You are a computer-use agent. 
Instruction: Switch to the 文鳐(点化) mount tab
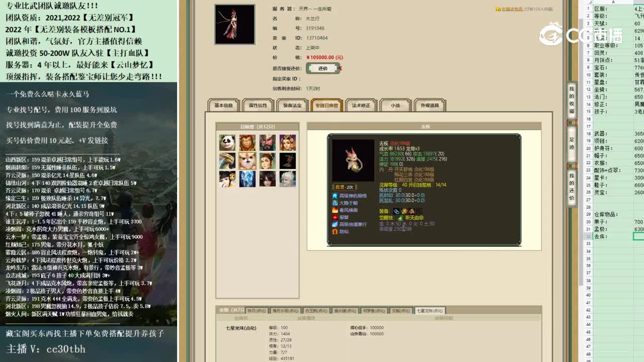coord(401,311)
